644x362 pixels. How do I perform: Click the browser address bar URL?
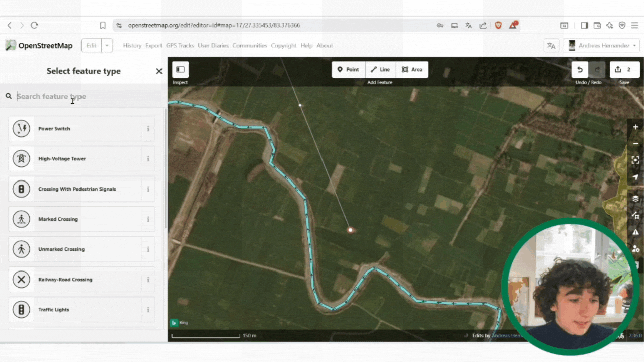point(214,25)
